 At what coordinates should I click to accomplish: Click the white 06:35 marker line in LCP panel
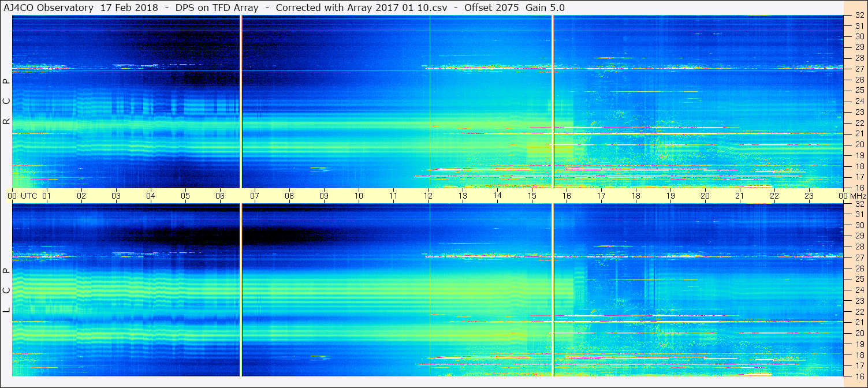(x=241, y=290)
